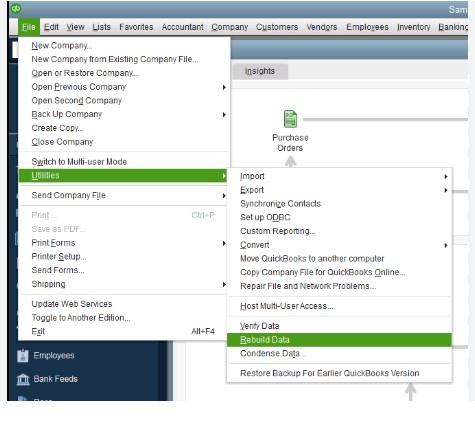Screen dimensions: 475x426
Task: Expand Back Up Company submenu
Action: tap(124, 114)
